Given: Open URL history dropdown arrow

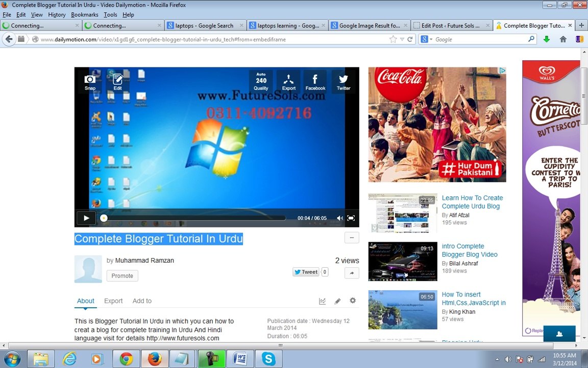Looking at the screenshot, I should 402,39.
